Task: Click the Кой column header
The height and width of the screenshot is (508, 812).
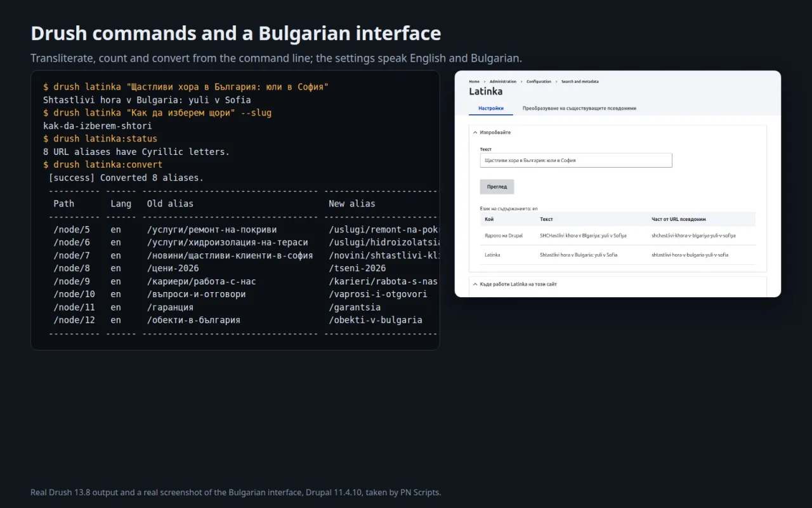Action: tap(488, 219)
